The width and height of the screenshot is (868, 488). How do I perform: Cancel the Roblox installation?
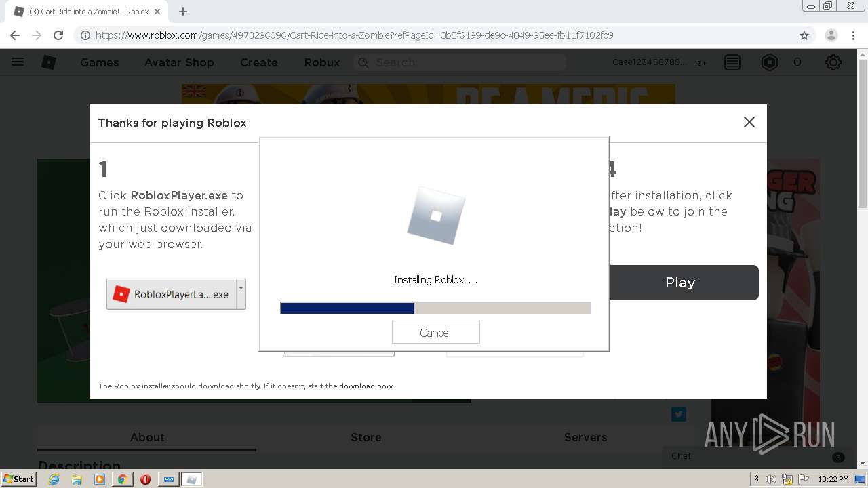(x=435, y=332)
